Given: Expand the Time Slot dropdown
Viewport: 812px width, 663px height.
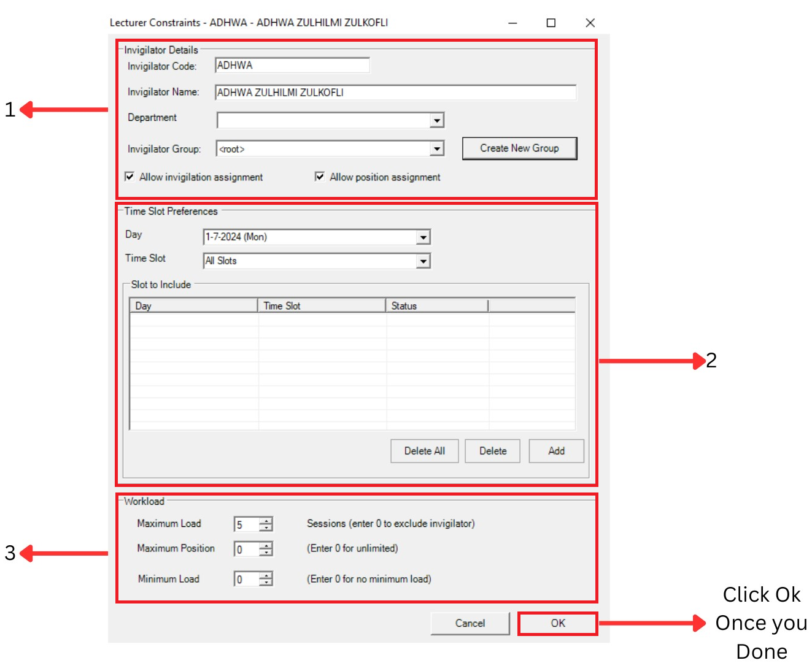Looking at the screenshot, I should pyautogui.click(x=423, y=261).
